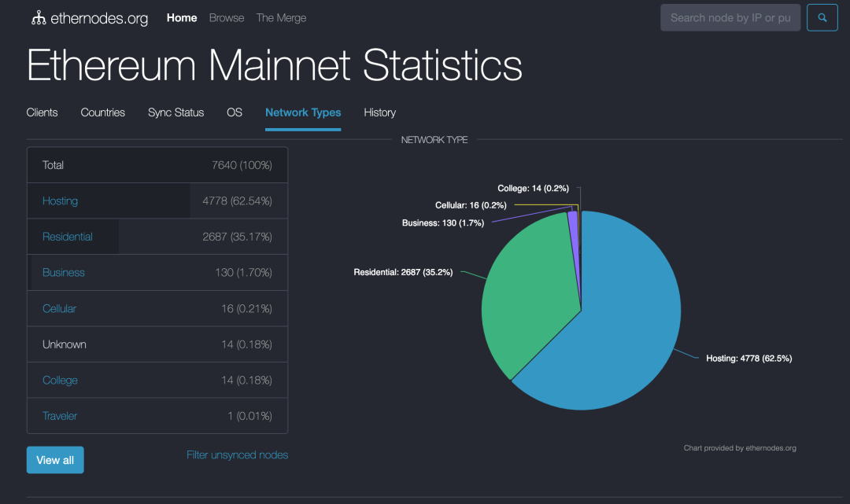Image resolution: width=850 pixels, height=504 pixels.
Task: Open the Cellular row link
Action: click(x=59, y=309)
